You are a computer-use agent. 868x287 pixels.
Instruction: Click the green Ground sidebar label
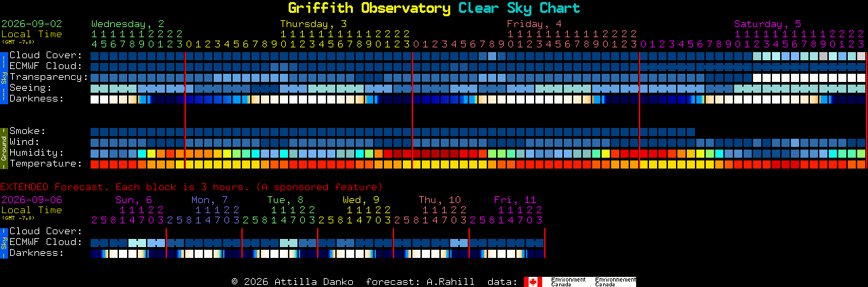(3, 147)
